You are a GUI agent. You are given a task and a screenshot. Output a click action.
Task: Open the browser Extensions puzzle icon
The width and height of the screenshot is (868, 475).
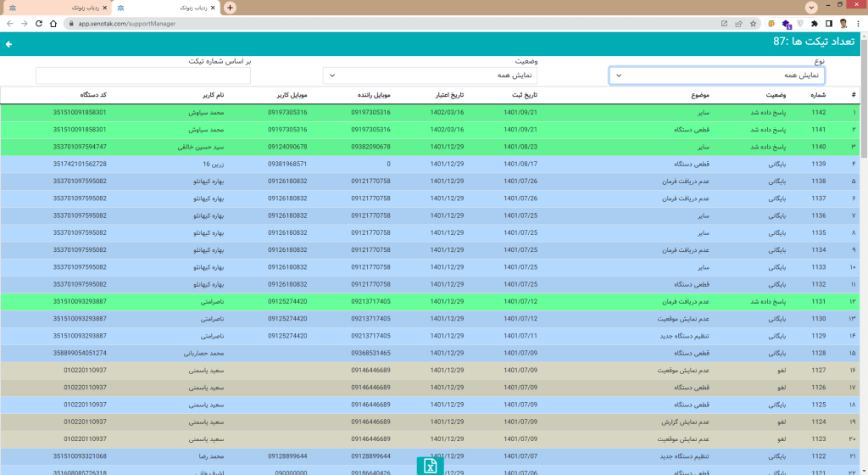coord(814,24)
